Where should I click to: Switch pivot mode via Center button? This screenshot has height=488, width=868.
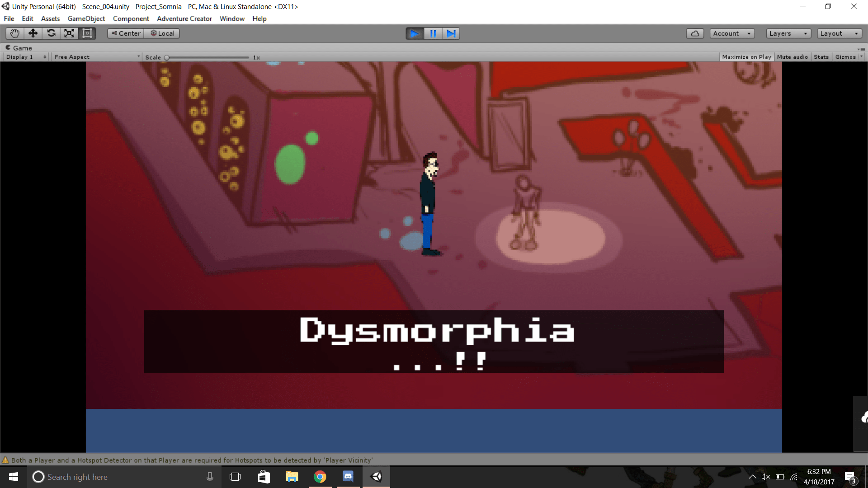point(126,33)
